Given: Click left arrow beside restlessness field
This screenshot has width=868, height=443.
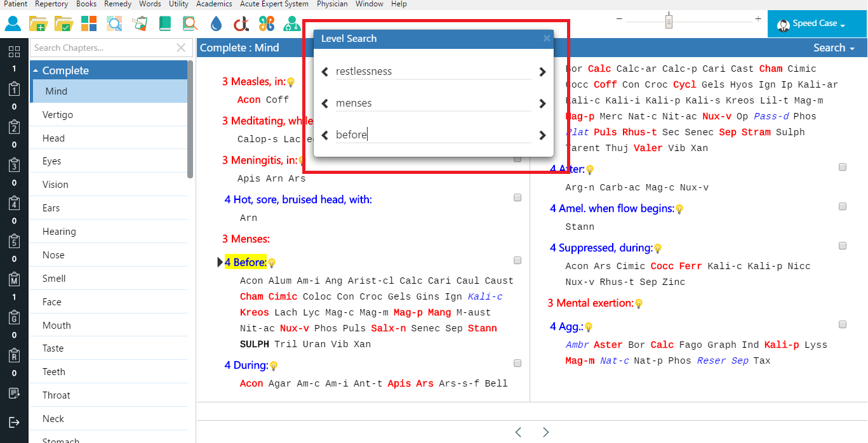Looking at the screenshot, I should point(325,72).
